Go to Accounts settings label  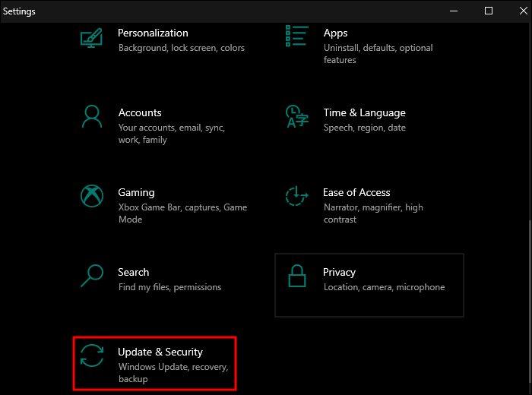(x=140, y=112)
